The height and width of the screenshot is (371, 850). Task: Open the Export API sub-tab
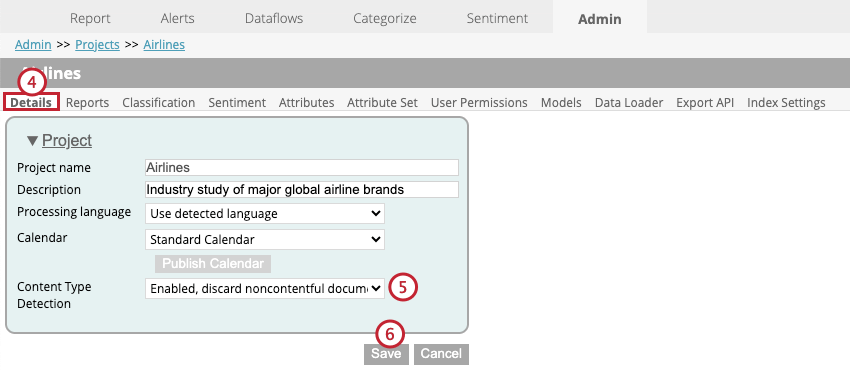click(x=705, y=103)
